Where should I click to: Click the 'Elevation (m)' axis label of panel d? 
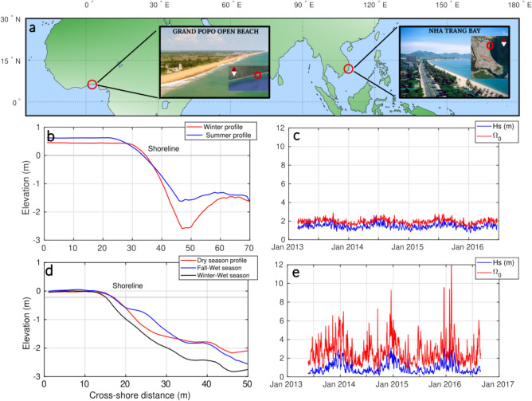(25, 323)
